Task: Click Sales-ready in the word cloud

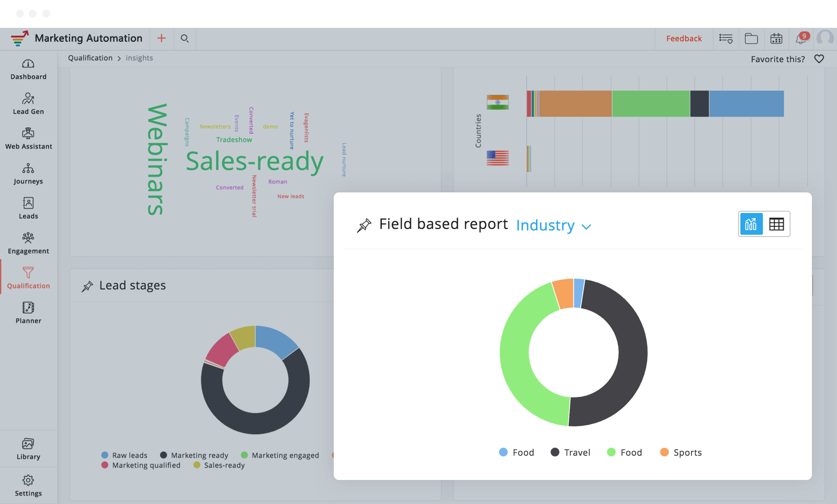Action: (x=255, y=161)
